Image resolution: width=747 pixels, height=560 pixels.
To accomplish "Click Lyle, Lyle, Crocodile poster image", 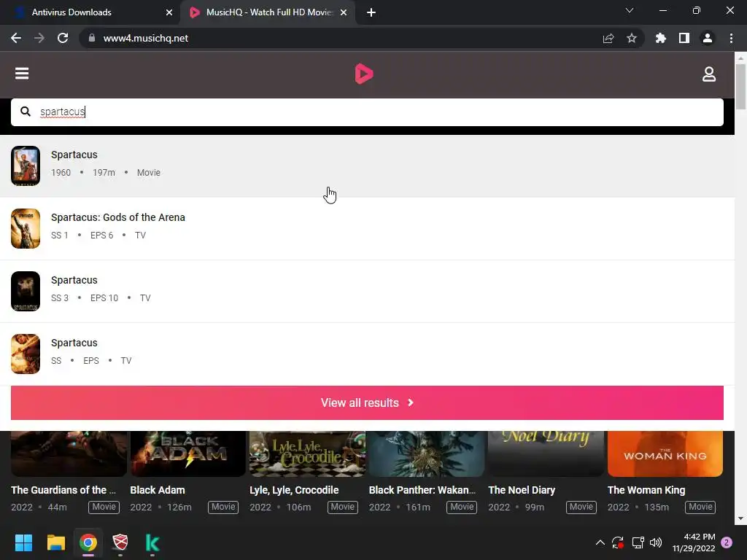I will click(307, 454).
